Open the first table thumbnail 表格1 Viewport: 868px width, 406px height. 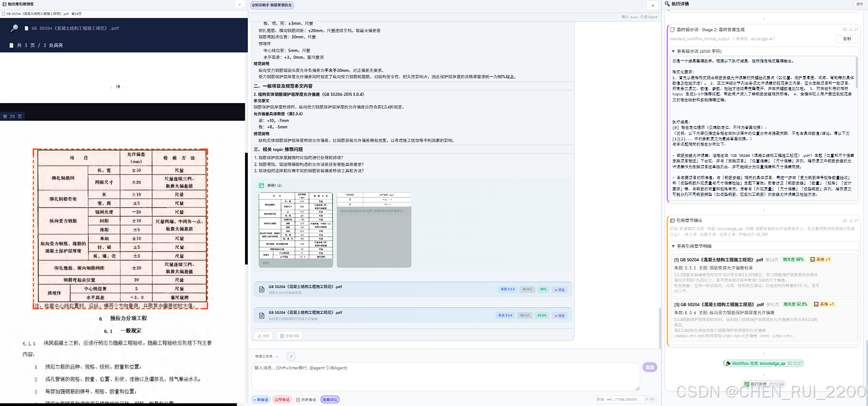click(x=296, y=230)
